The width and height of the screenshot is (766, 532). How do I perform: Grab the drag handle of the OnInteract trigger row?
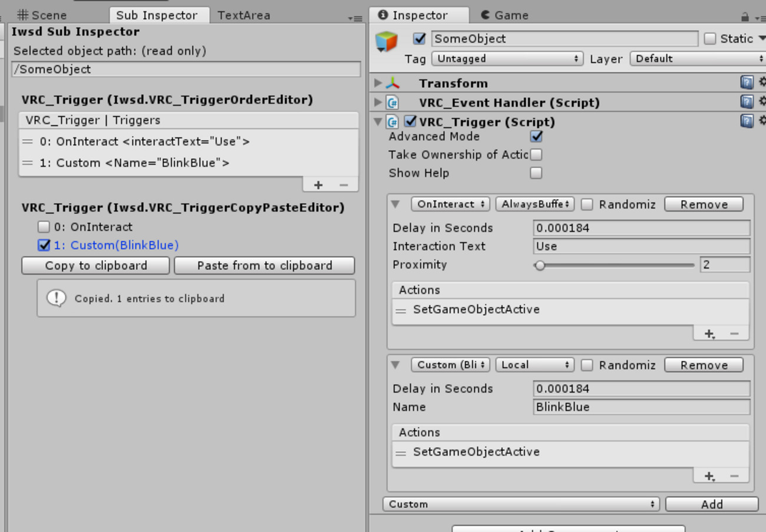point(28,142)
